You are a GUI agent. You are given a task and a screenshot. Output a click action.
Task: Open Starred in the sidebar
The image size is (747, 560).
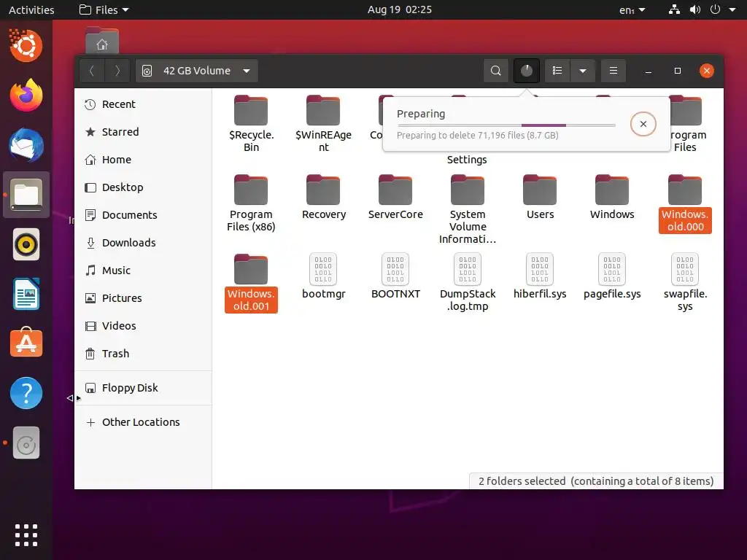(x=143, y=132)
